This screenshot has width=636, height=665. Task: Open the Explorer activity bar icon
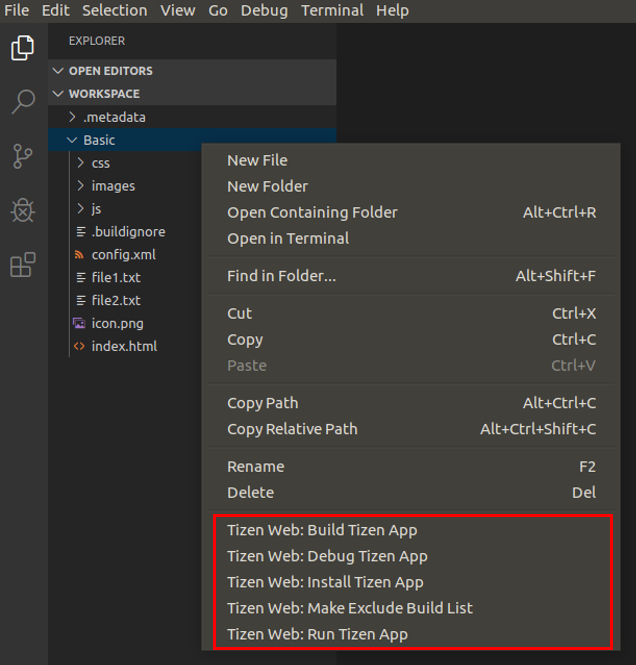(23, 47)
